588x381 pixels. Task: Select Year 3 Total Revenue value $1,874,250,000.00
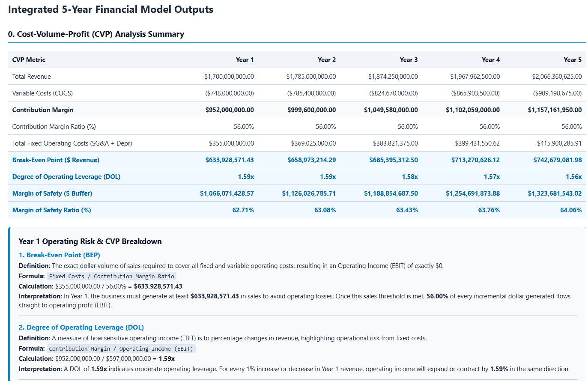393,77
